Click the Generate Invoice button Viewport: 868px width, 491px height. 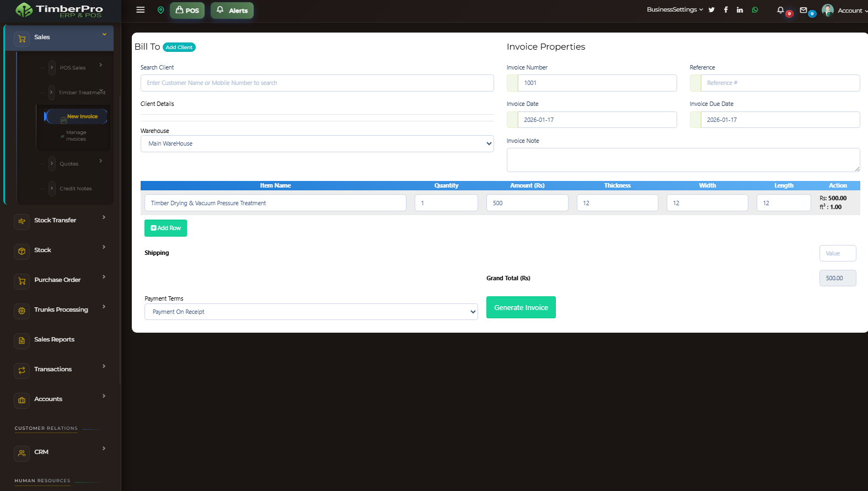(x=521, y=307)
